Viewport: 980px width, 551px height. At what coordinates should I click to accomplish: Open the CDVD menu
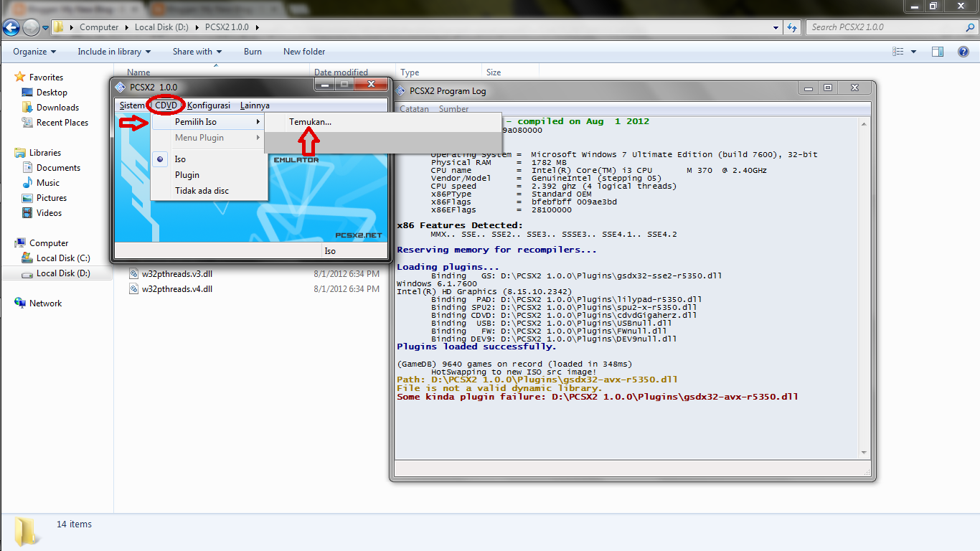click(x=166, y=105)
